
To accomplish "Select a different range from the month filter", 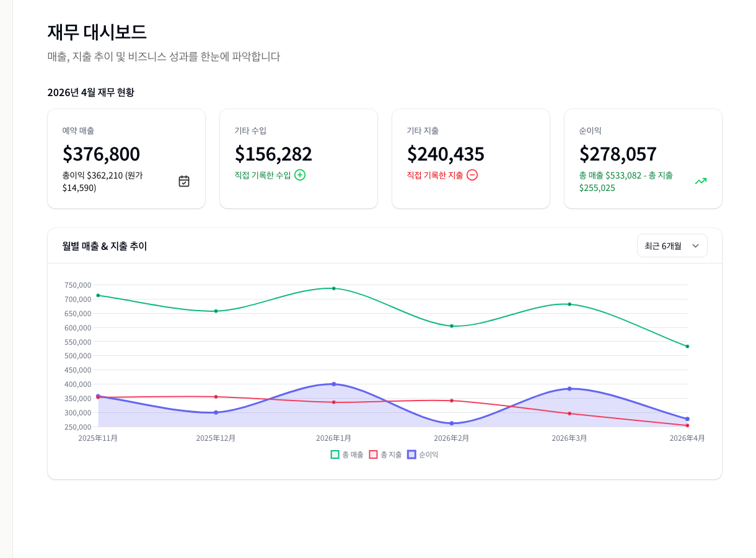I will pyautogui.click(x=672, y=246).
